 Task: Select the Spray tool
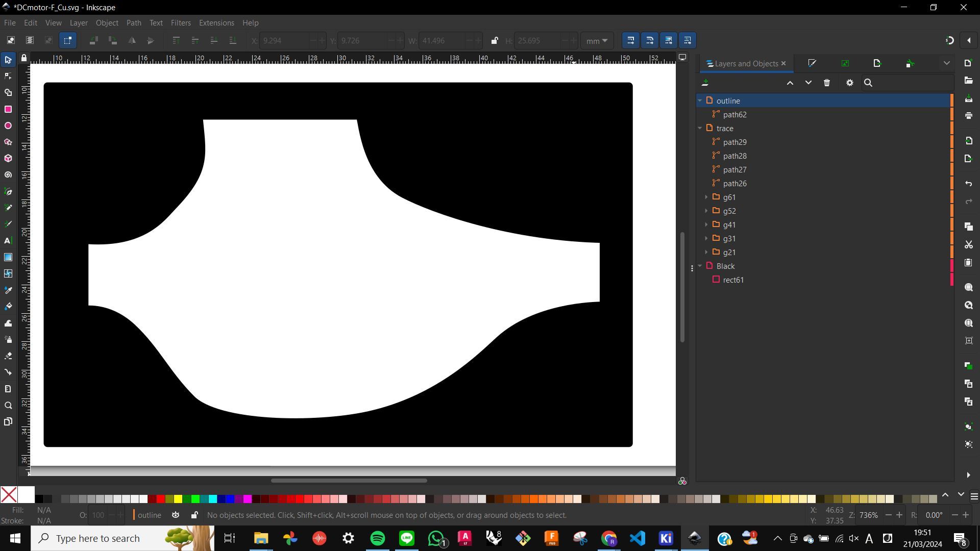[8, 339]
